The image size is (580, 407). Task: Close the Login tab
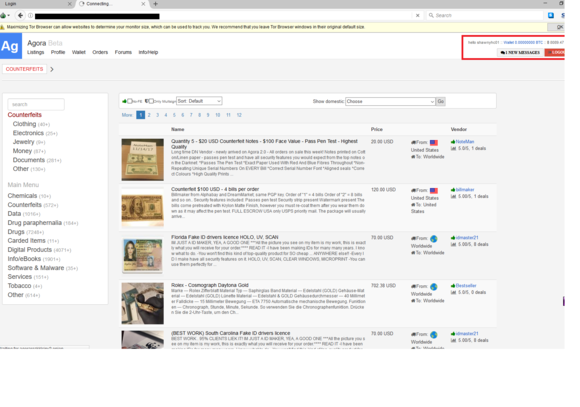pos(70,4)
